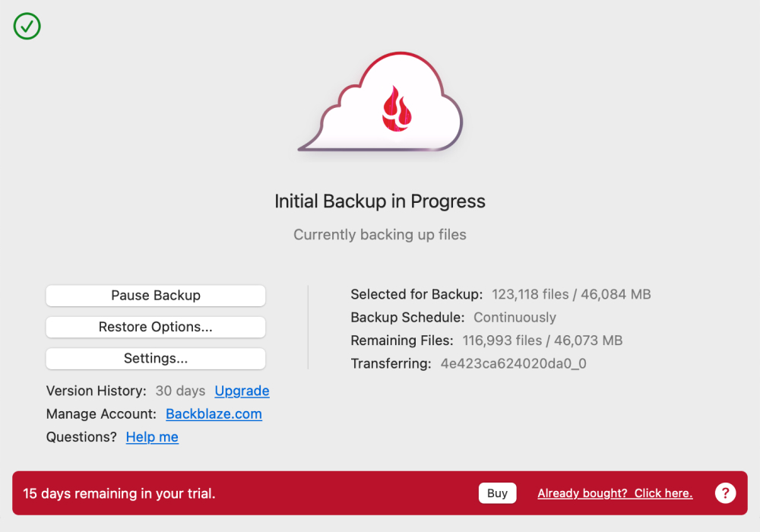
Task: Open help using the question mark circle icon
Action: 725,492
